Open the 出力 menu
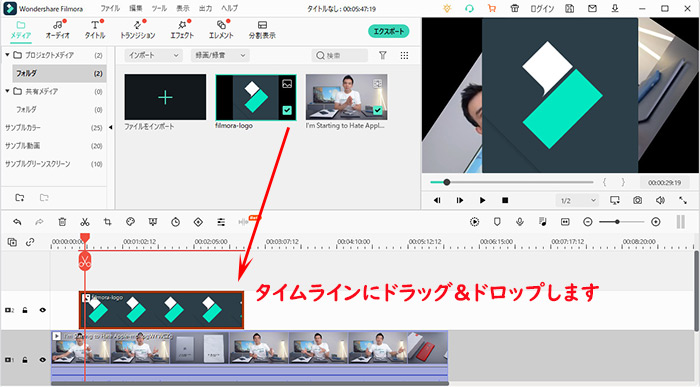The height and width of the screenshot is (387, 700). (205, 8)
